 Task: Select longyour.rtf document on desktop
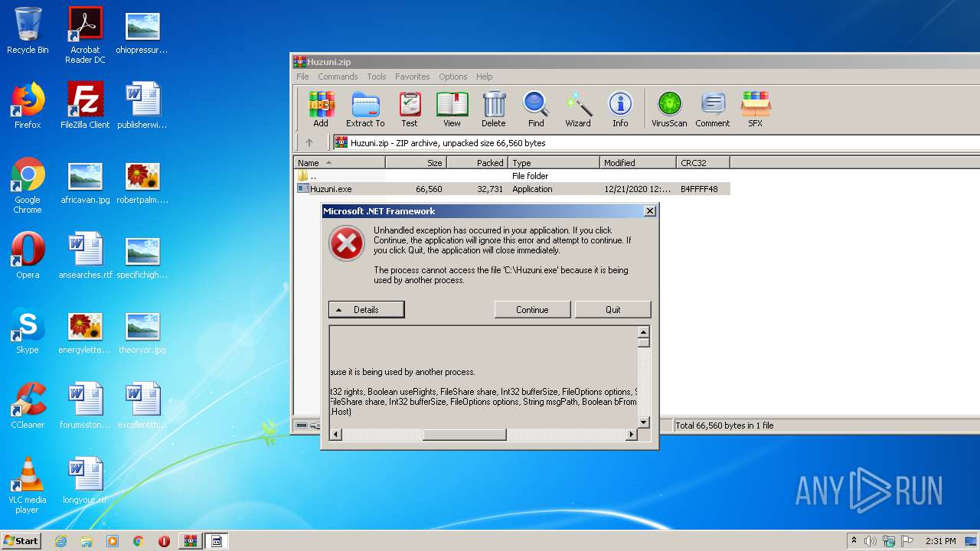point(85,481)
